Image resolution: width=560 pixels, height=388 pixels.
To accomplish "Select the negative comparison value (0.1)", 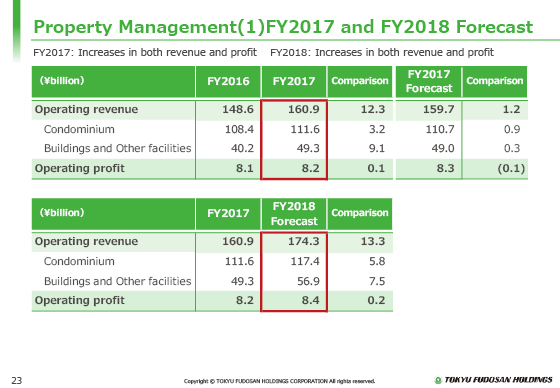I will (511, 168).
